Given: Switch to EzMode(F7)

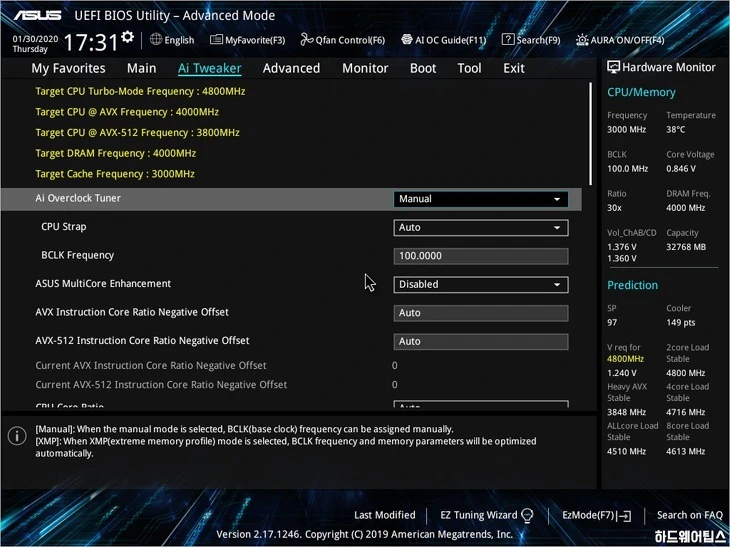Looking at the screenshot, I should 596,515.
